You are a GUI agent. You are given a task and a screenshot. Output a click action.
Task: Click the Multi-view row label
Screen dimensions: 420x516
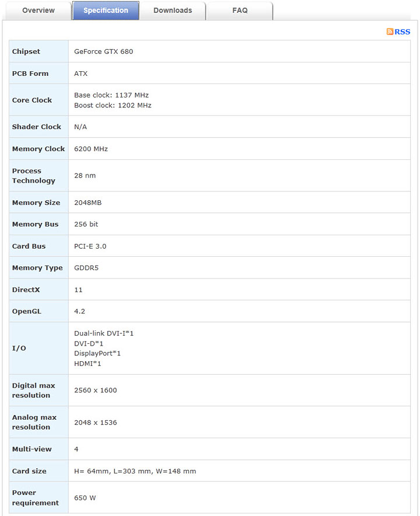[x=32, y=449]
